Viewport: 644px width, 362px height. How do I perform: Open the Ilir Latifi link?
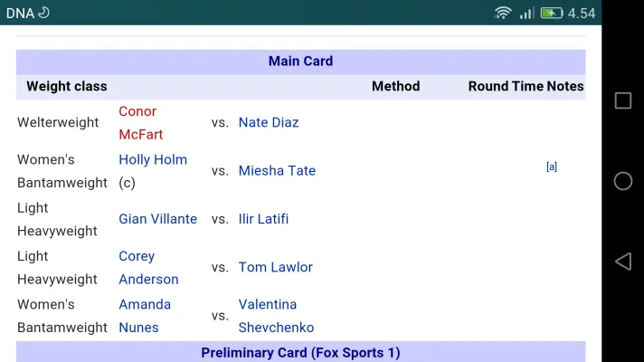click(263, 219)
